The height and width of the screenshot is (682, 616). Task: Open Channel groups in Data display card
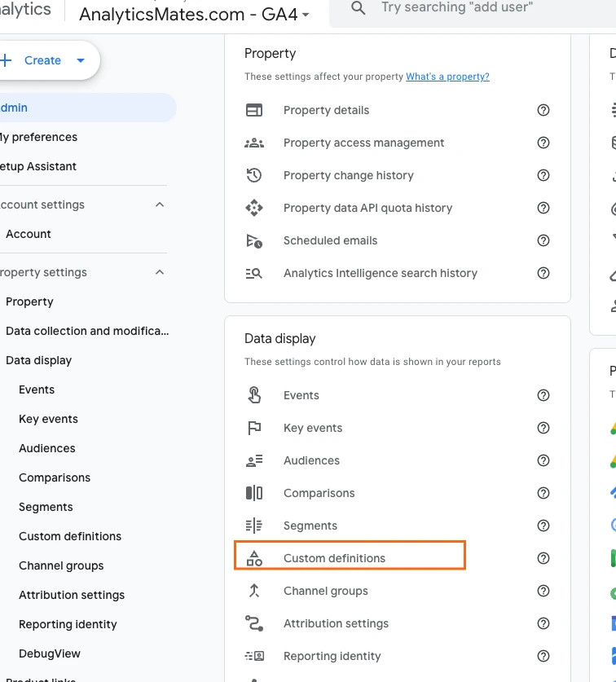[326, 591]
